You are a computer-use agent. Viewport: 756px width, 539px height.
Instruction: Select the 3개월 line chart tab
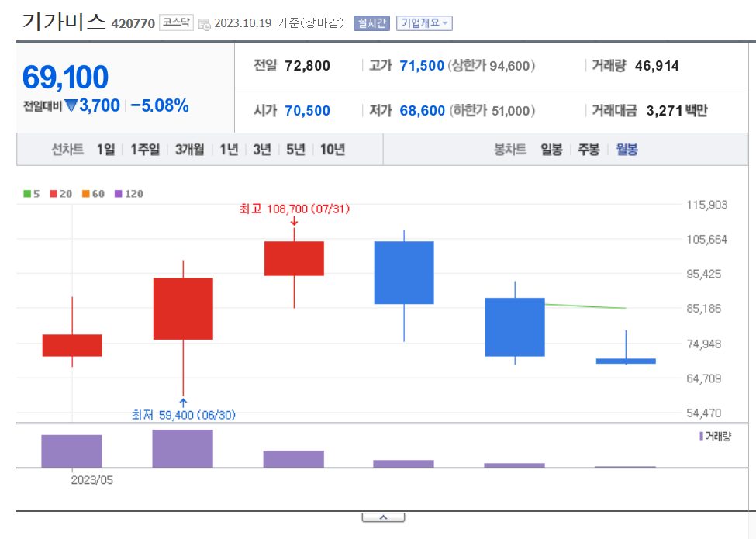(189, 150)
